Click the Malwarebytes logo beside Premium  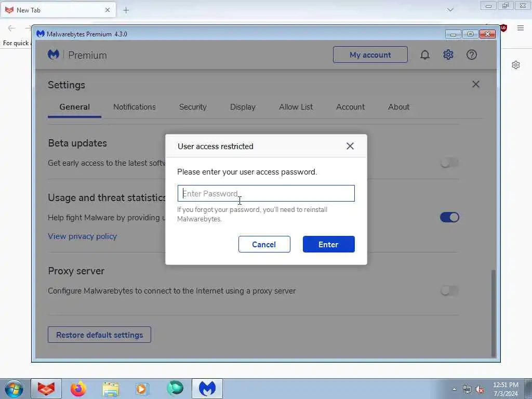(54, 55)
